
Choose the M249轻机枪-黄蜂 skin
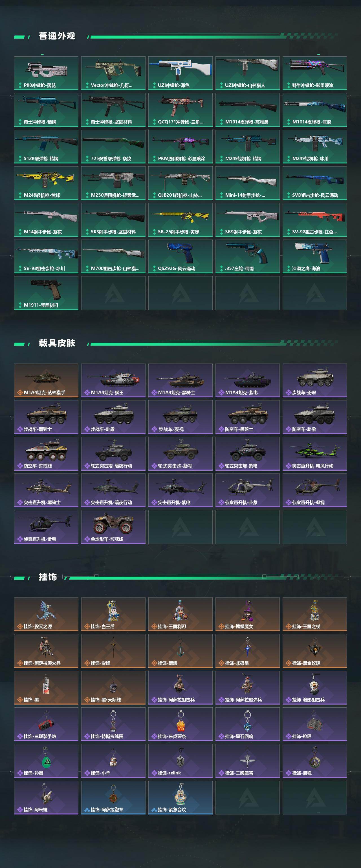tap(46, 183)
